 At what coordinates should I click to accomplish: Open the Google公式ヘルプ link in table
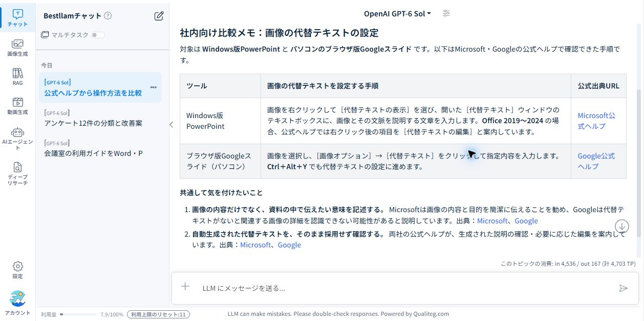(x=596, y=161)
